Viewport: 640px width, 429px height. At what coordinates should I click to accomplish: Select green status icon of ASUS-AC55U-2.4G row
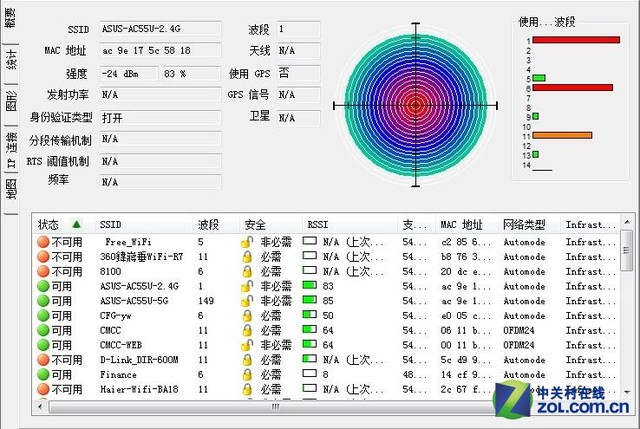(43, 286)
